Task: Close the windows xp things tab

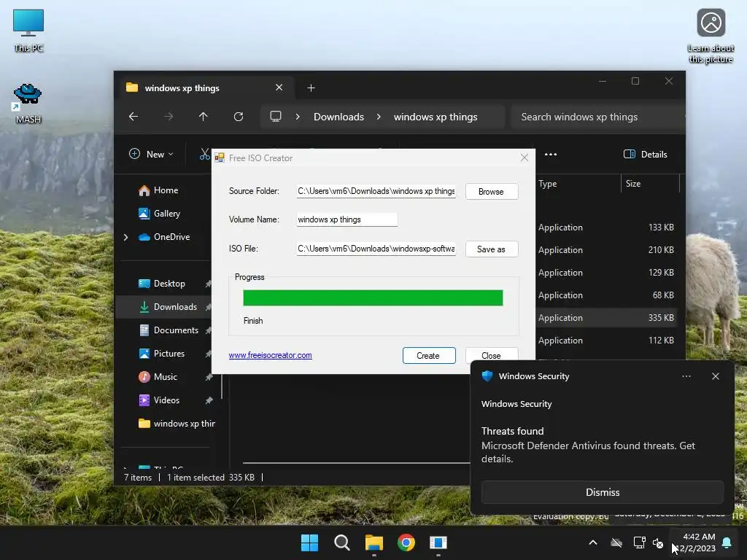Action: click(279, 87)
